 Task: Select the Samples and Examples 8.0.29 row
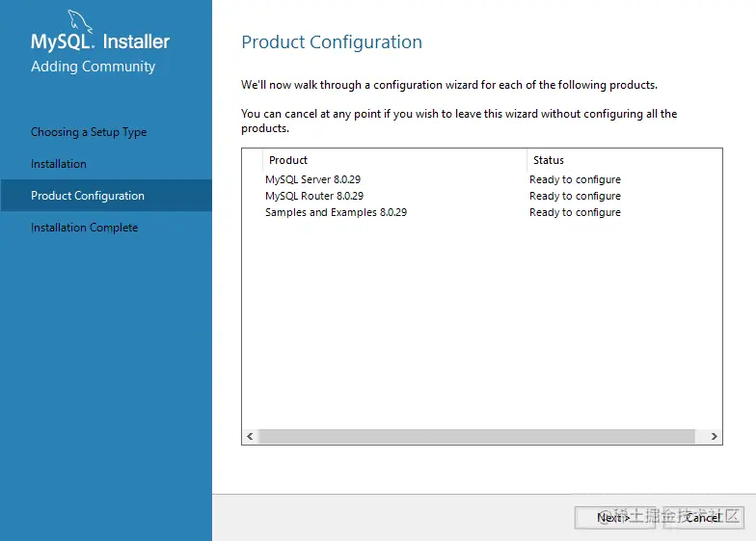[482, 212]
